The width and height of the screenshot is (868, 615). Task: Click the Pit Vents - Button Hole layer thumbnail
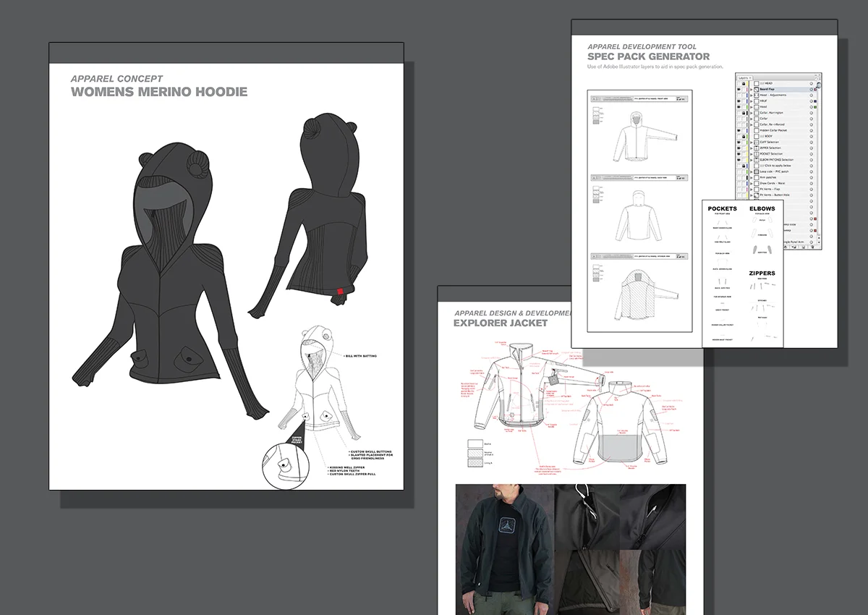pos(756,195)
